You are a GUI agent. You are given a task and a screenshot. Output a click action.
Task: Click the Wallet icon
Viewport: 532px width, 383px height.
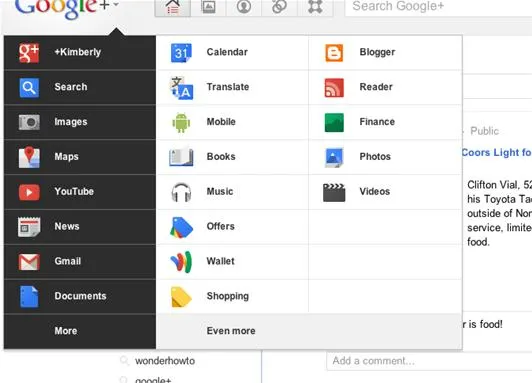point(182,262)
